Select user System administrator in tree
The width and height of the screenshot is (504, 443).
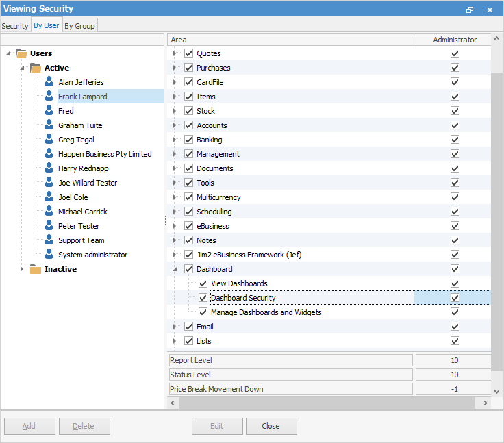point(92,255)
